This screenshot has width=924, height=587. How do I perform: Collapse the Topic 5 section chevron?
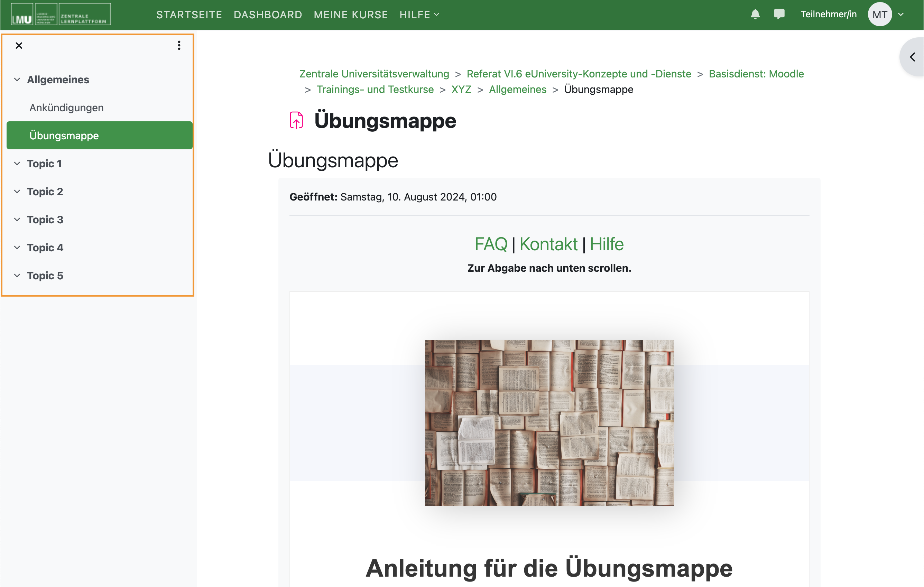(x=17, y=276)
